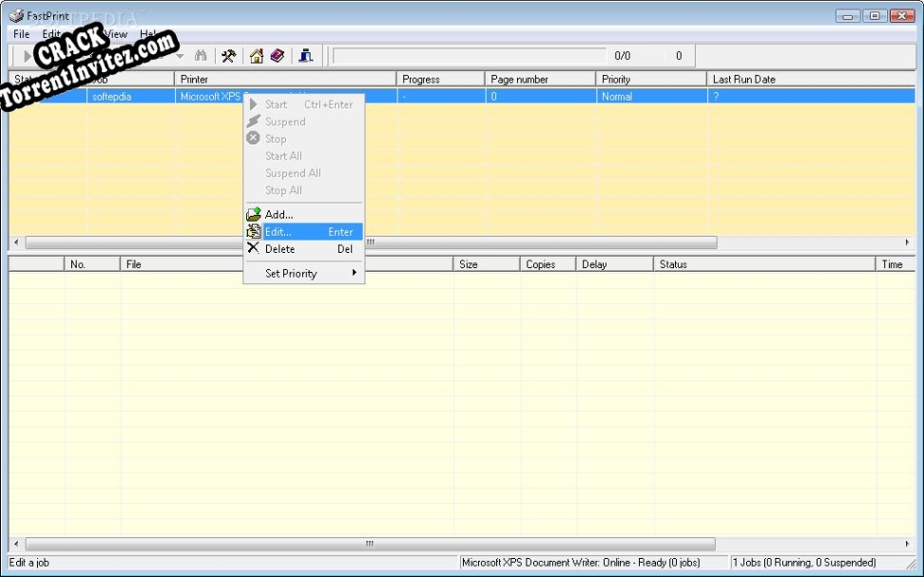Open the toolbar search history dropdown arrow
The width and height of the screenshot is (924, 577).
coord(180,55)
